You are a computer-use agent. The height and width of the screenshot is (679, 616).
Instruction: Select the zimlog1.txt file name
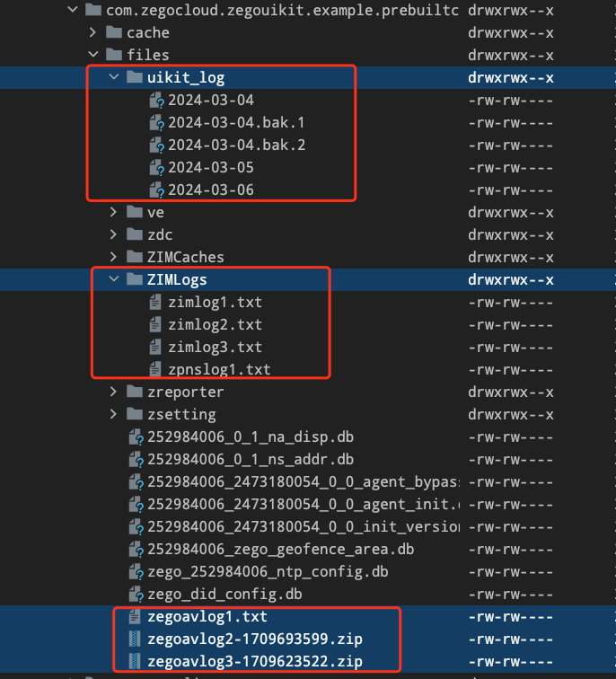(x=215, y=302)
